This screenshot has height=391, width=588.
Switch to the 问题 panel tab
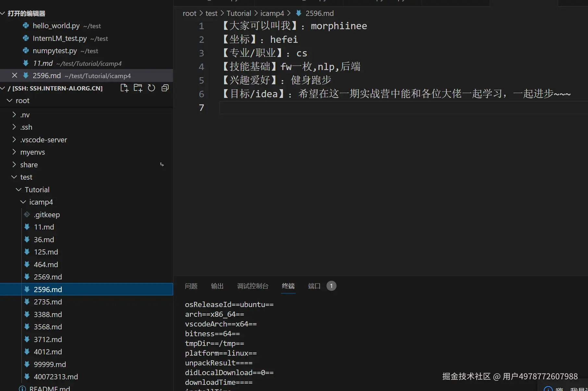[191, 286]
